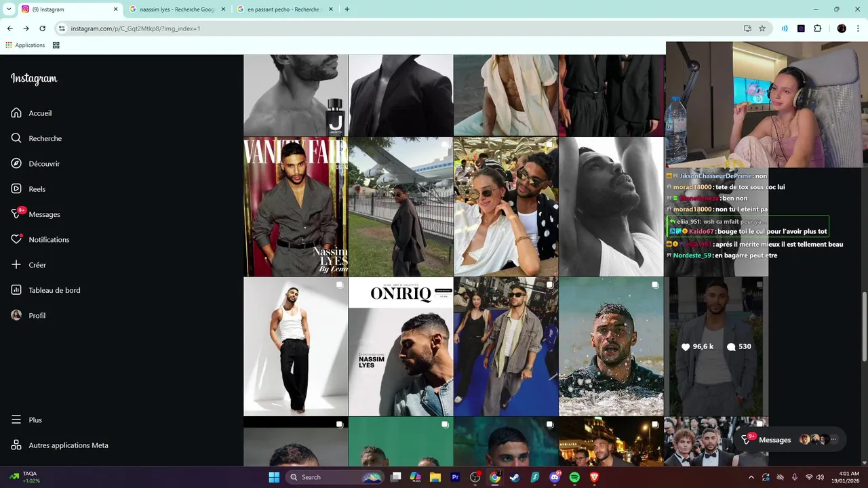Open TAQA stock widget
This screenshot has height=488, width=868.
coord(24,477)
